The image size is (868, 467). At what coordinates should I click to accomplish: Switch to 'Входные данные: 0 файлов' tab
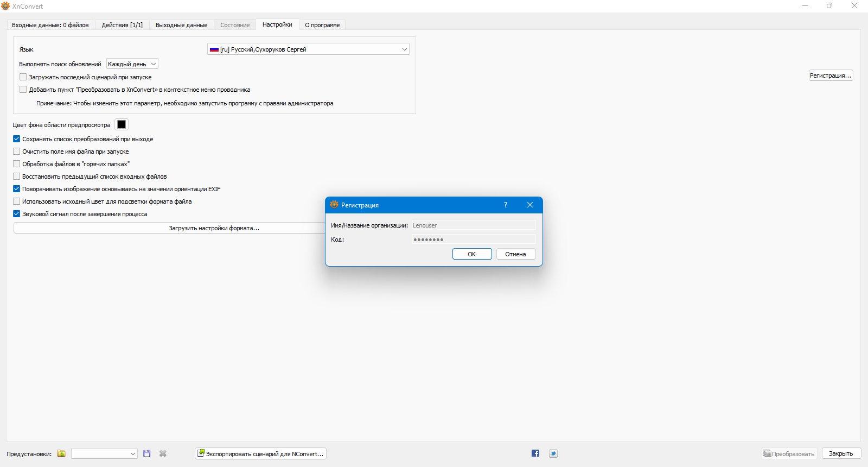point(50,25)
